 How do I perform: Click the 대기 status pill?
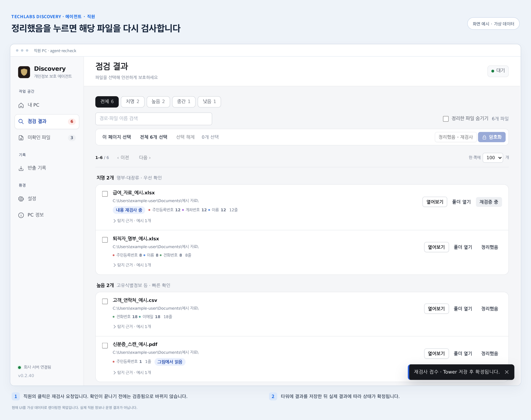point(498,71)
